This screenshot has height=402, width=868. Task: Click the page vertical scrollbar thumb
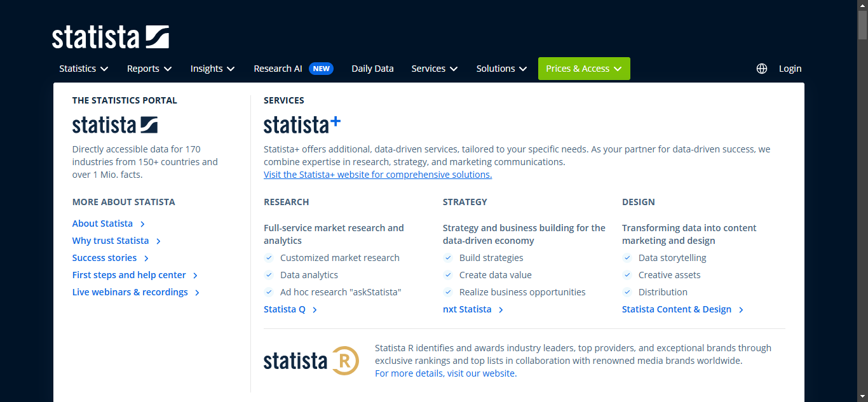[862, 25]
